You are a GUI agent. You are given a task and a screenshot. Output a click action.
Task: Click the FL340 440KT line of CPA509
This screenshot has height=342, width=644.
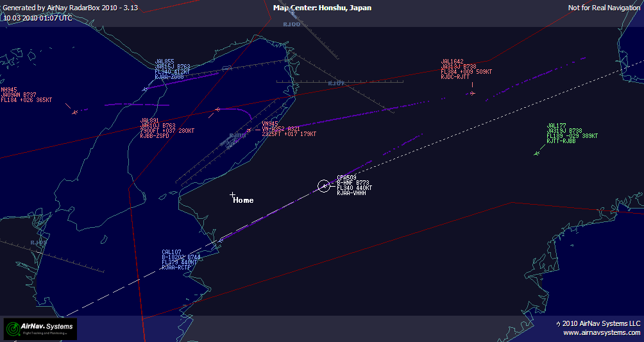pos(355,188)
